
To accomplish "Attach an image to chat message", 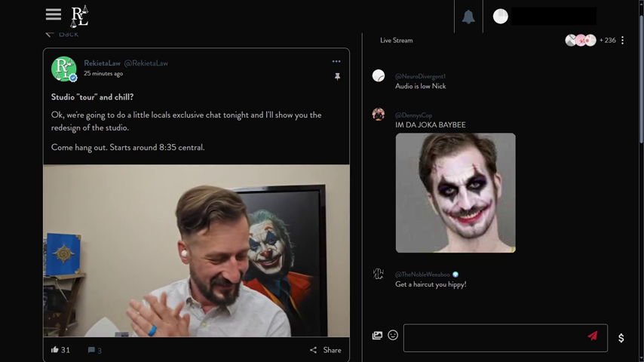I will (x=377, y=336).
